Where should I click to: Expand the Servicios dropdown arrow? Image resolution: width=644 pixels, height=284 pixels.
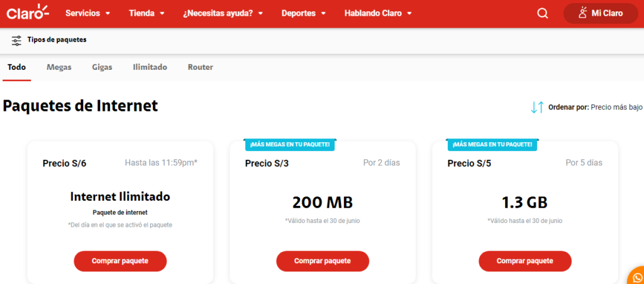108,14
